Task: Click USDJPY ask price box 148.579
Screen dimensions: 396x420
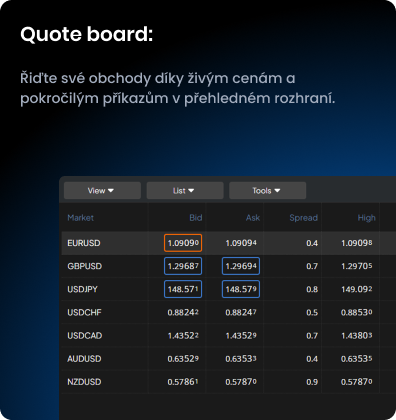Action: tap(241, 289)
